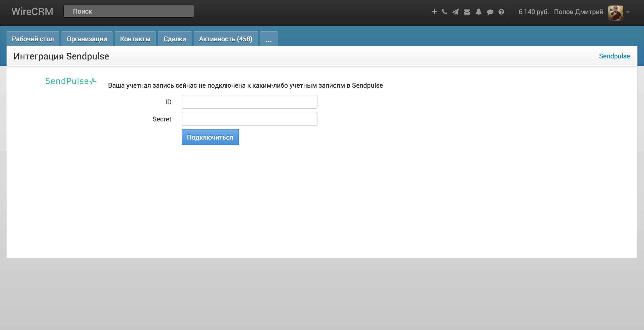Click the SendPulse logo image
The image size is (644, 330).
coord(70,81)
